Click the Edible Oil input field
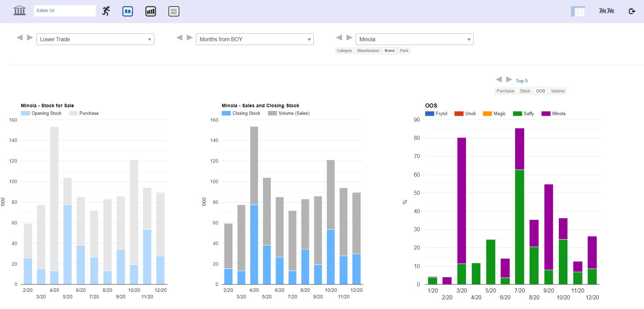The width and height of the screenshot is (644, 309). pyautogui.click(x=65, y=11)
